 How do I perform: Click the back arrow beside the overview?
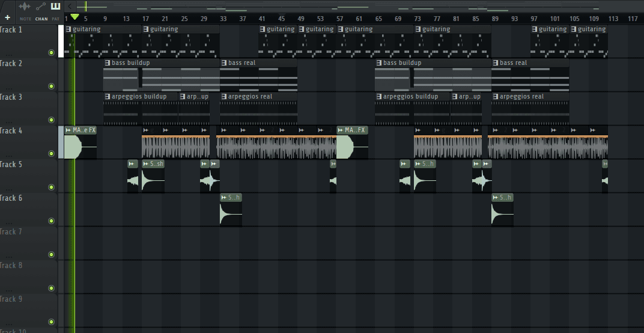[x=70, y=7]
